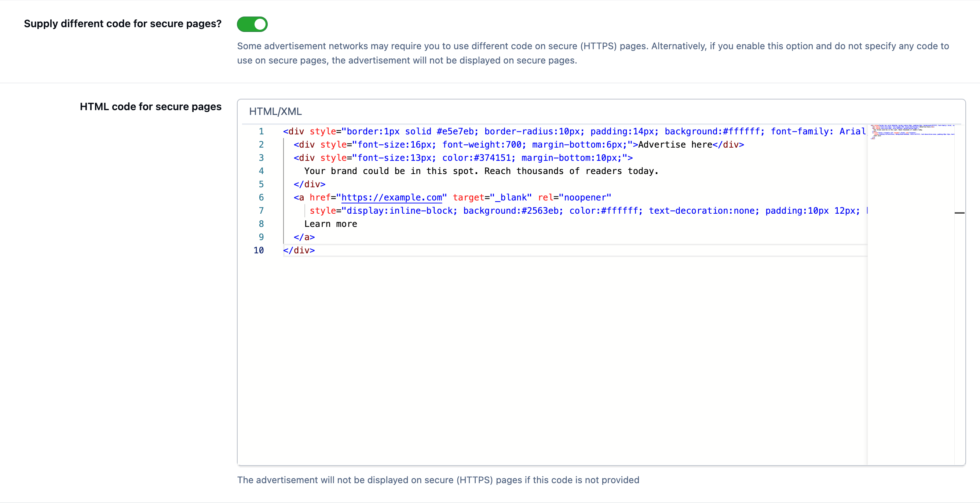
Task: Select line number 10 in the gutter
Action: tap(259, 250)
